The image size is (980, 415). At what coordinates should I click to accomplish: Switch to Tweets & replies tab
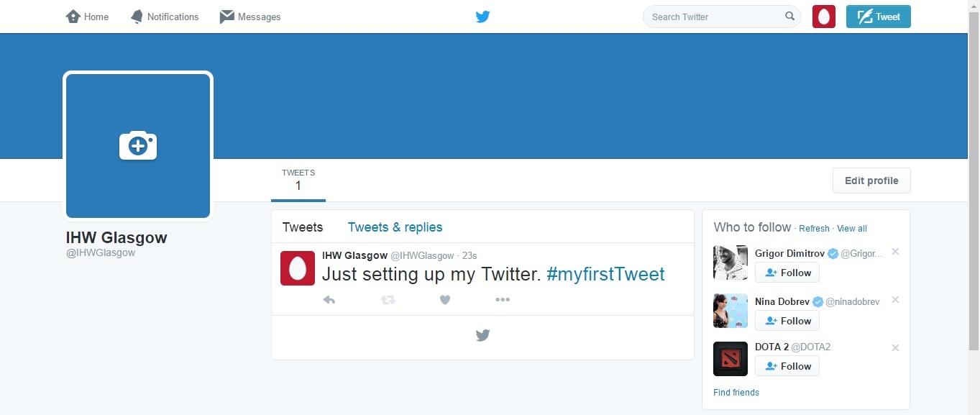point(395,227)
